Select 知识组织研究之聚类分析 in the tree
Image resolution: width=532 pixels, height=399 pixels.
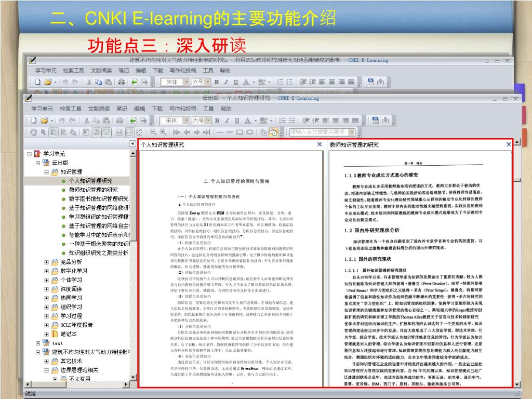98,253
